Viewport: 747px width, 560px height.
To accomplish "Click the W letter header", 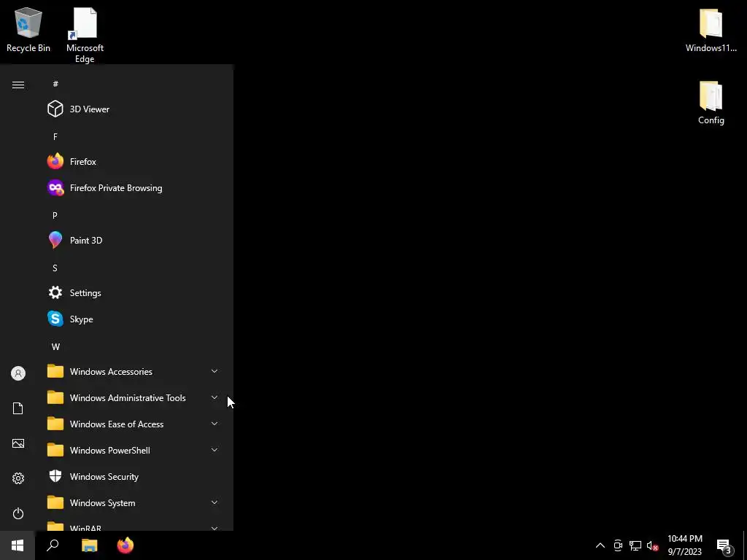I will [x=55, y=346].
